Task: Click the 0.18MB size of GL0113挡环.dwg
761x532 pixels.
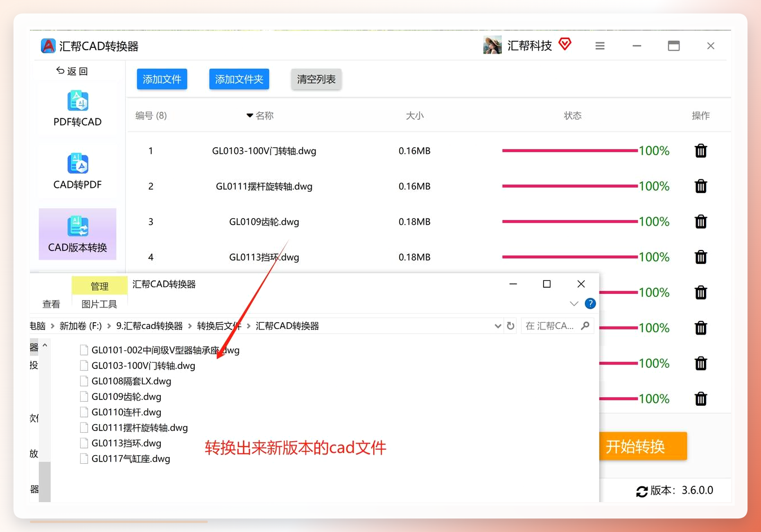Action: [x=414, y=257]
